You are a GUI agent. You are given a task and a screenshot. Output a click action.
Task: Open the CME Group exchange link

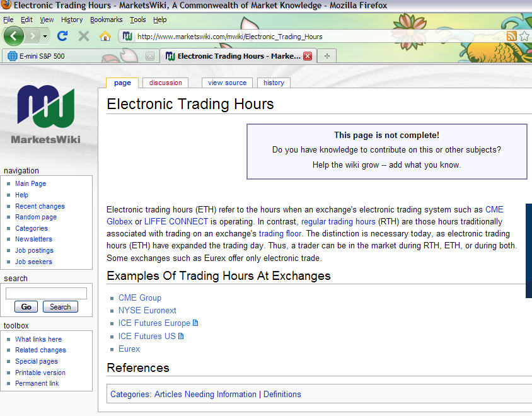click(x=140, y=298)
